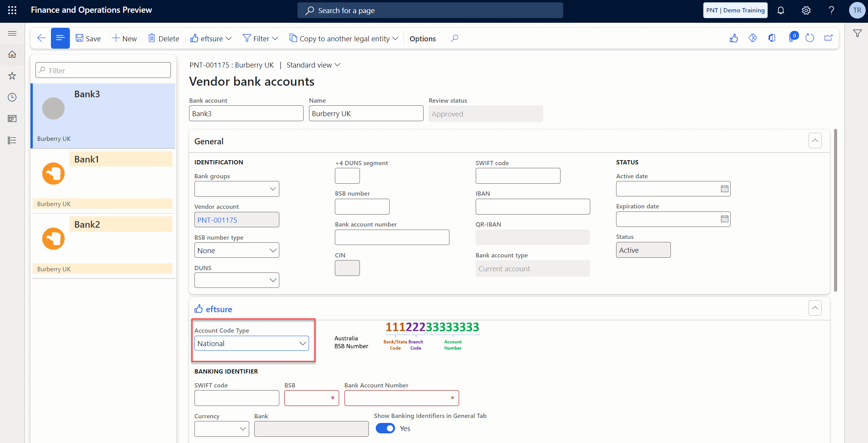The height and width of the screenshot is (443, 868).
Task: Select the Bank2 record in list
Action: point(103,246)
